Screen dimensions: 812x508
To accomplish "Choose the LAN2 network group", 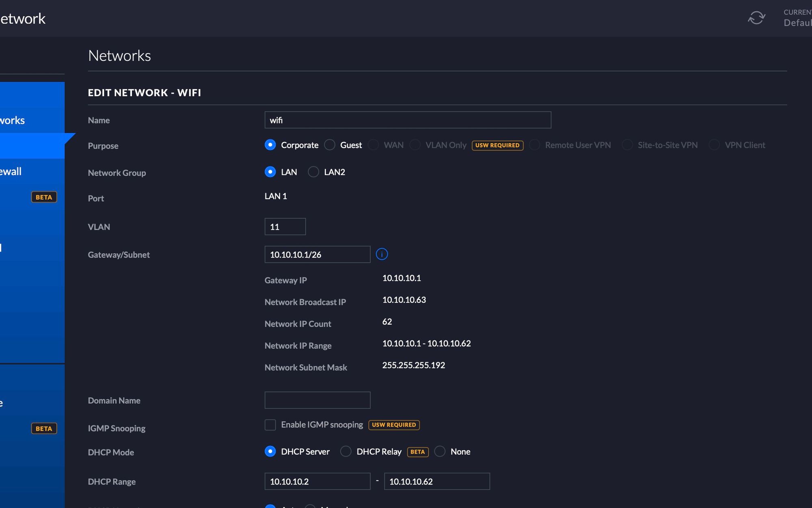I will point(313,172).
